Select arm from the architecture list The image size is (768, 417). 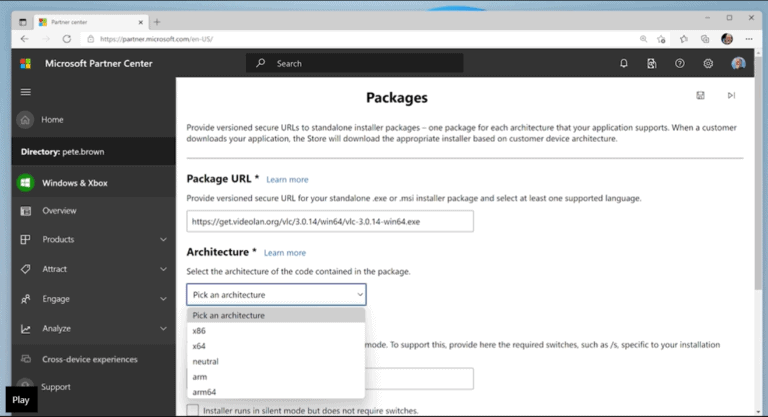coord(276,376)
